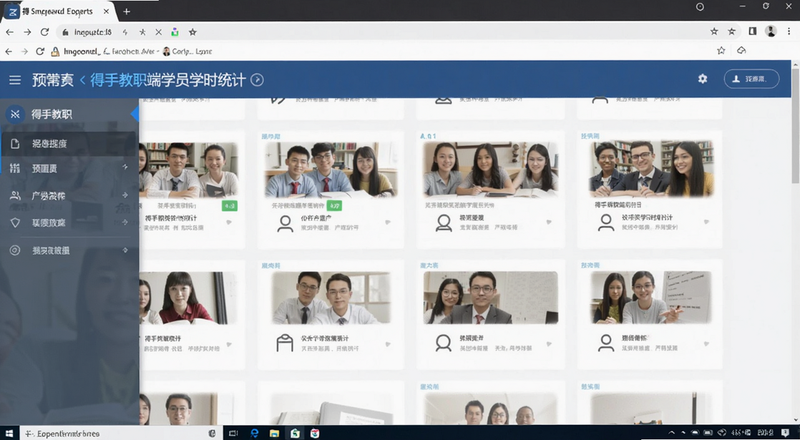Open the browser three-dot menu

click(789, 32)
